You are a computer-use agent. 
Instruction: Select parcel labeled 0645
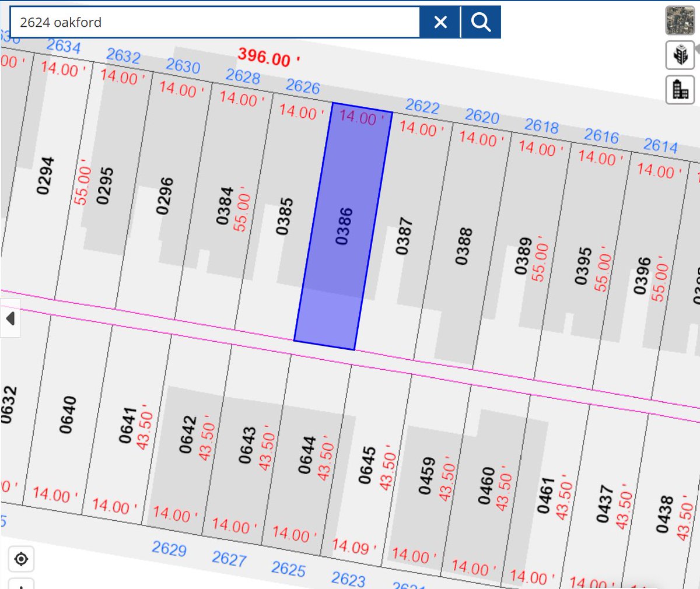point(367,465)
